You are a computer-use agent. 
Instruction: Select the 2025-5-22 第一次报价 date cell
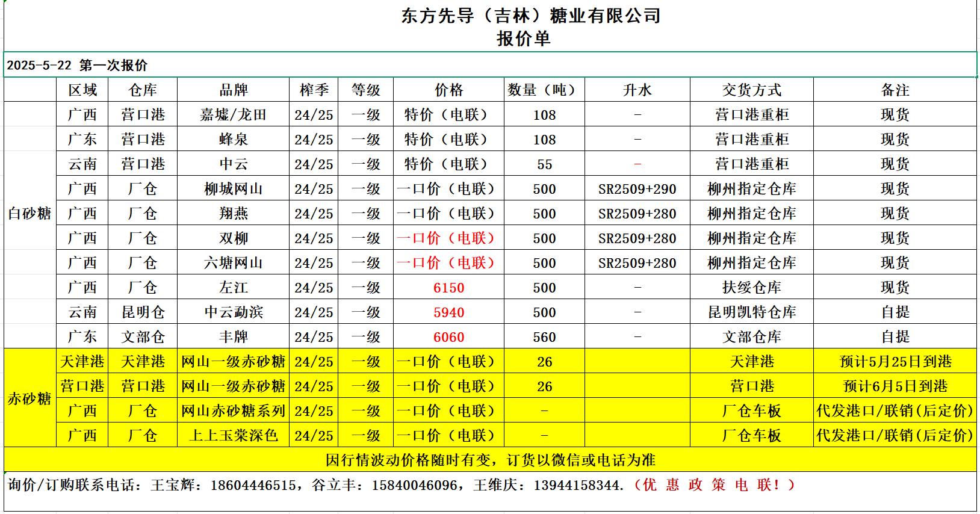click(77, 65)
